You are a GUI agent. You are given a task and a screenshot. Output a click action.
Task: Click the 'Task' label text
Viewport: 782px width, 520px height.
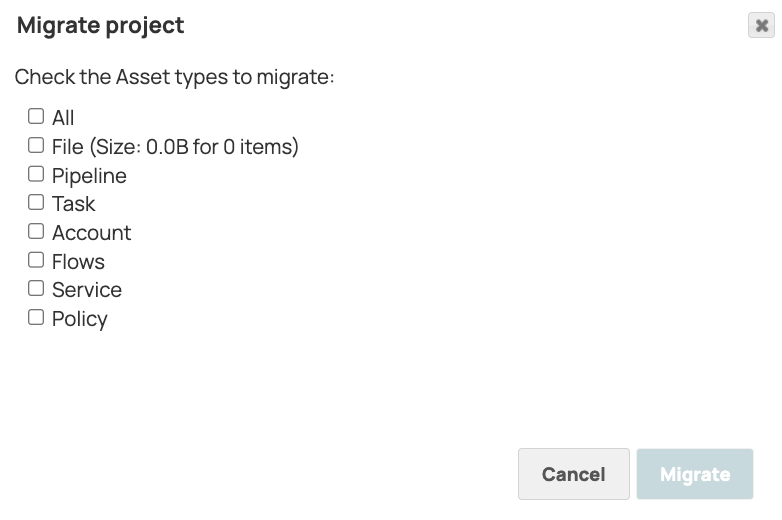click(73, 204)
